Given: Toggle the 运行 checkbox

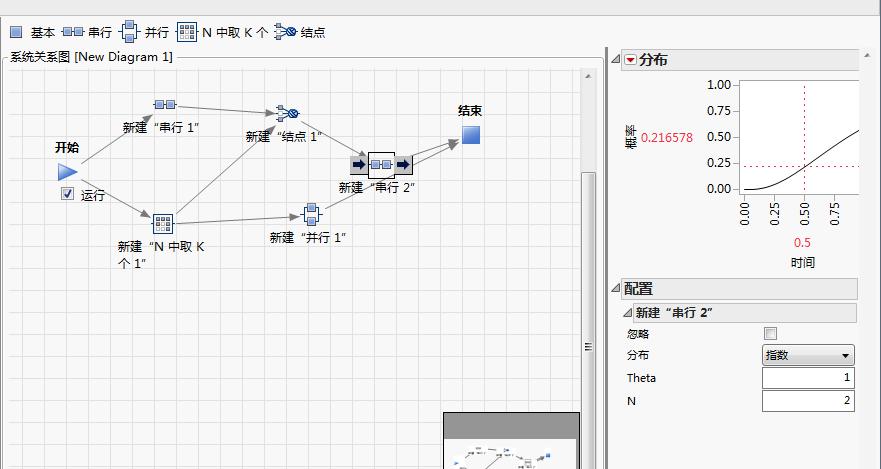Looking at the screenshot, I should click(67, 194).
